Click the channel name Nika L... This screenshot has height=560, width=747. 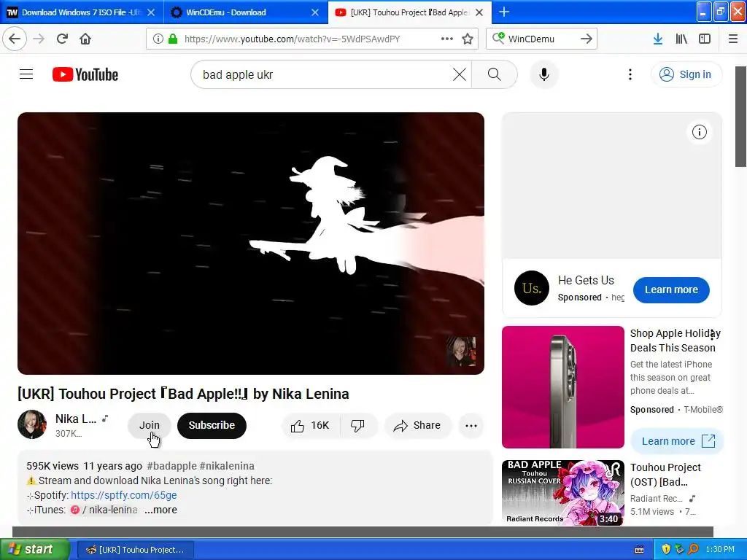click(76, 419)
